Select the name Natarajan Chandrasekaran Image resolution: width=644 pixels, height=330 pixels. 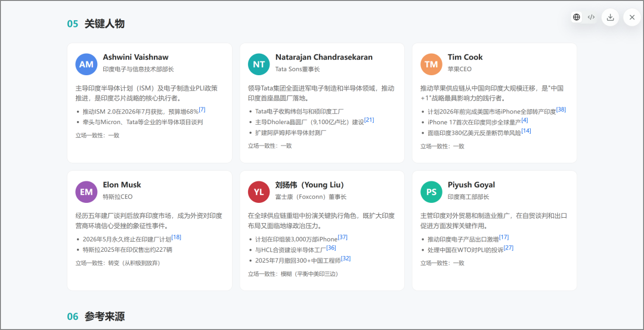(324, 57)
